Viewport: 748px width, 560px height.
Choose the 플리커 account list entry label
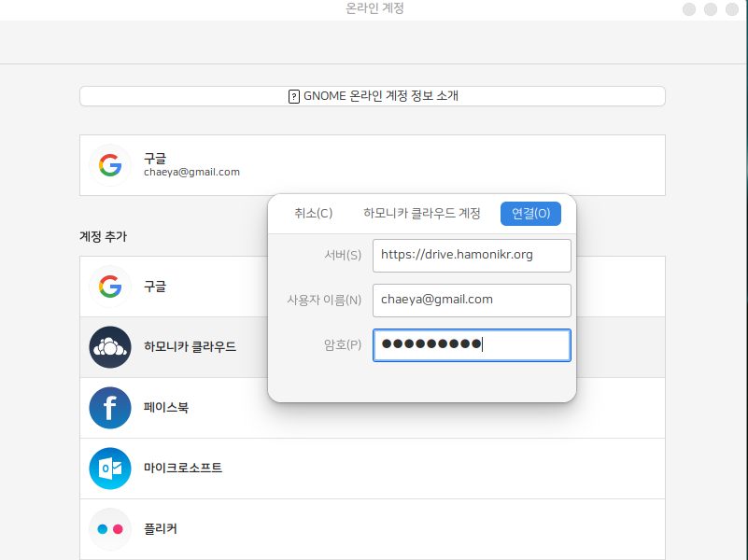click(161, 529)
